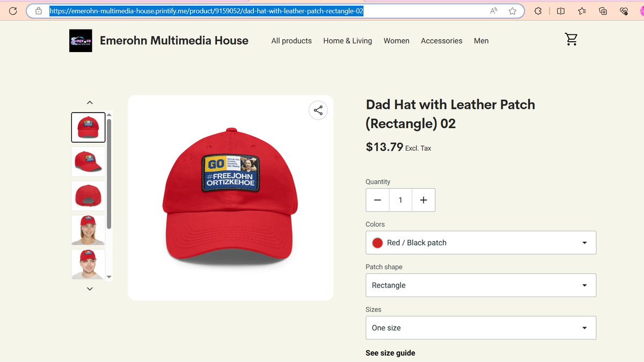This screenshot has height=362, width=644.
Task: Click the Emerohn Multimedia House logo
Action: pyautogui.click(x=80, y=40)
